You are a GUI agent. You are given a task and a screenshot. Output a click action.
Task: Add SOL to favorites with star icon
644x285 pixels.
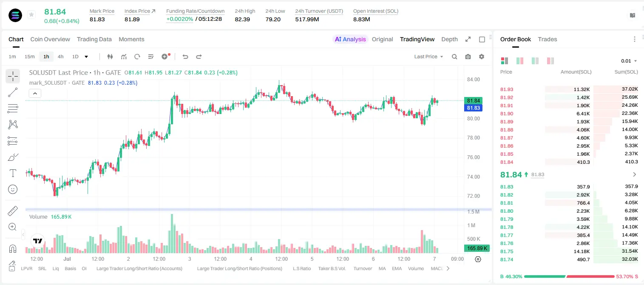coord(31,15)
